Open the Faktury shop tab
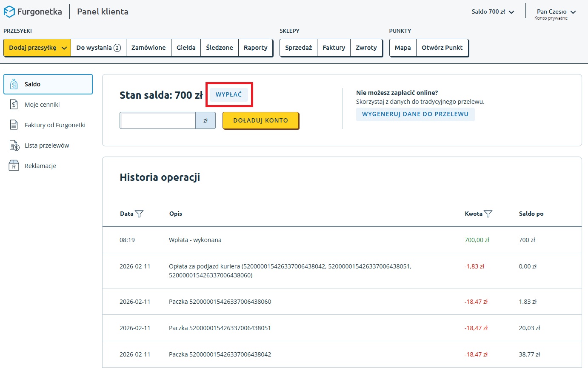Screen dimensions: 588x368 pyautogui.click(x=334, y=48)
